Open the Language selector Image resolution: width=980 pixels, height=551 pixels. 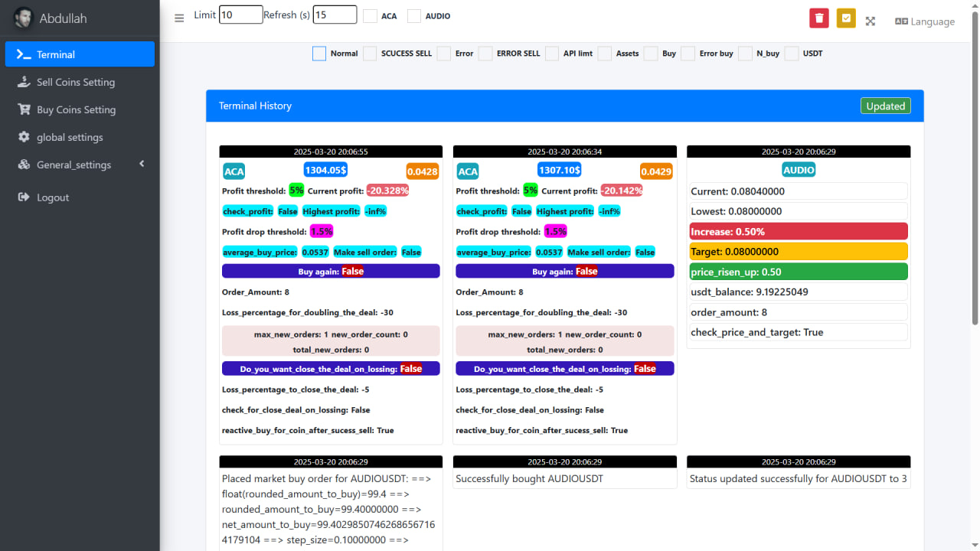coord(924,21)
